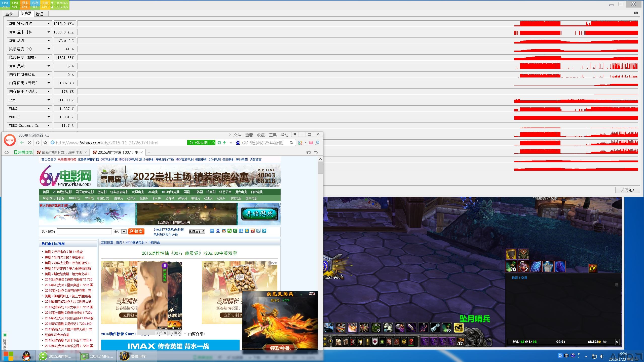Expand GPU 核心时钟 sensor dropdown
This screenshot has width=644, height=362.
(x=49, y=24)
